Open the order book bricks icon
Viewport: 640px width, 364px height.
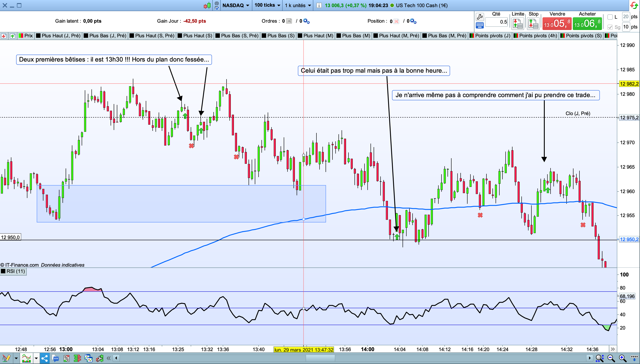pyautogui.click(x=77, y=358)
